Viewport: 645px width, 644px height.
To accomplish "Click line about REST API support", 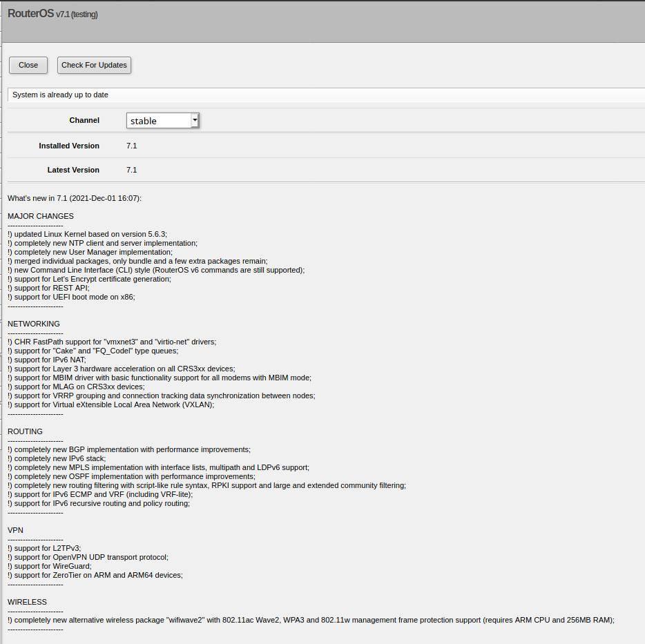I will pyautogui.click(x=48, y=288).
